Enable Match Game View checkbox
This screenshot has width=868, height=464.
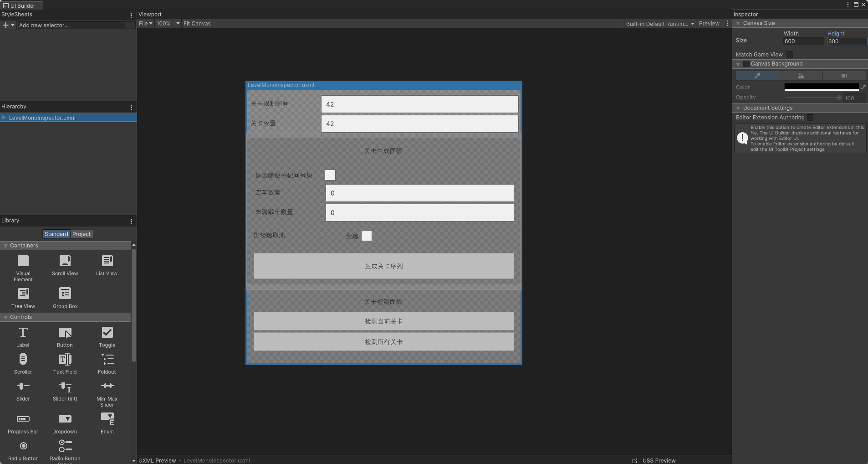pyautogui.click(x=790, y=55)
